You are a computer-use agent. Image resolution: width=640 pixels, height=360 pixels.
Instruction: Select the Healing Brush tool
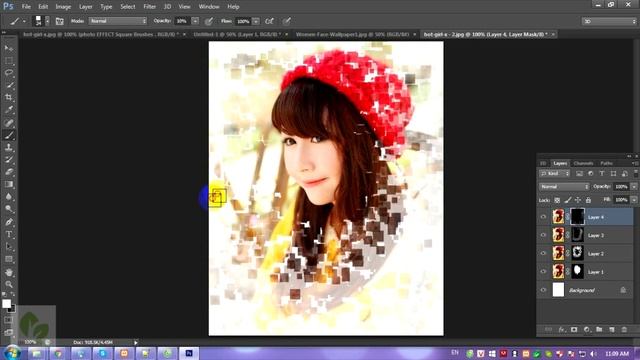pyautogui.click(x=9, y=122)
